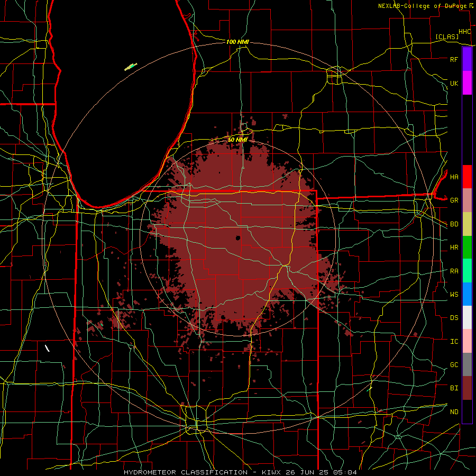Click the white DS legend swatch
476x476 pixels.
tap(467, 317)
